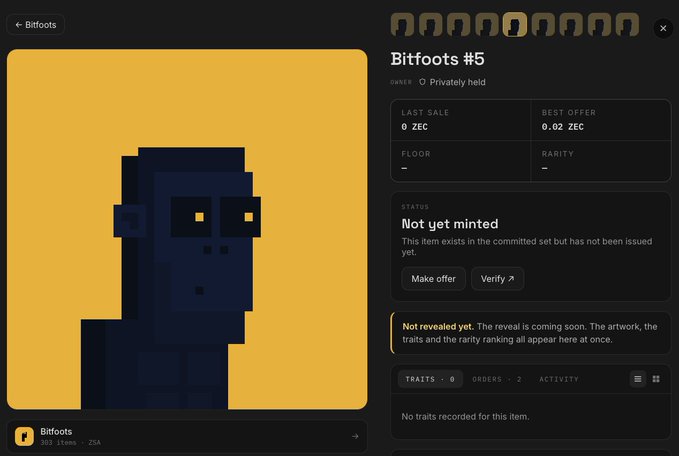Image resolution: width=679 pixels, height=456 pixels.
Task: Click the 'Not yet minted' status heading
Action: pos(449,224)
